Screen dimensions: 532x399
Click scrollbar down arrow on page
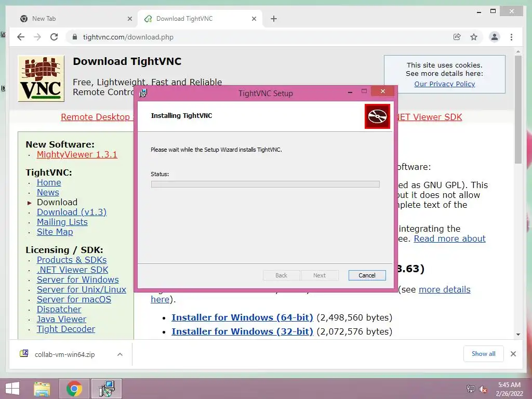click(x=518, y=334)
